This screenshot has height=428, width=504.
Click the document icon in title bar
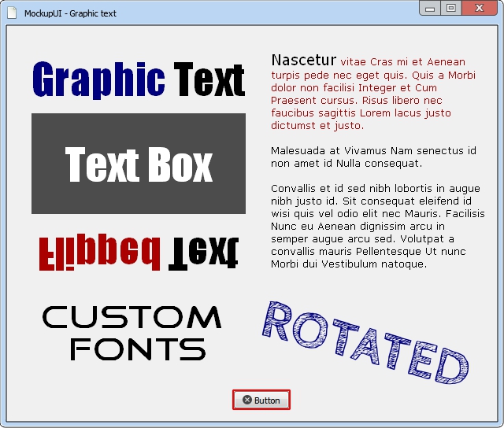pyautogui.click(x=12, y=13)
